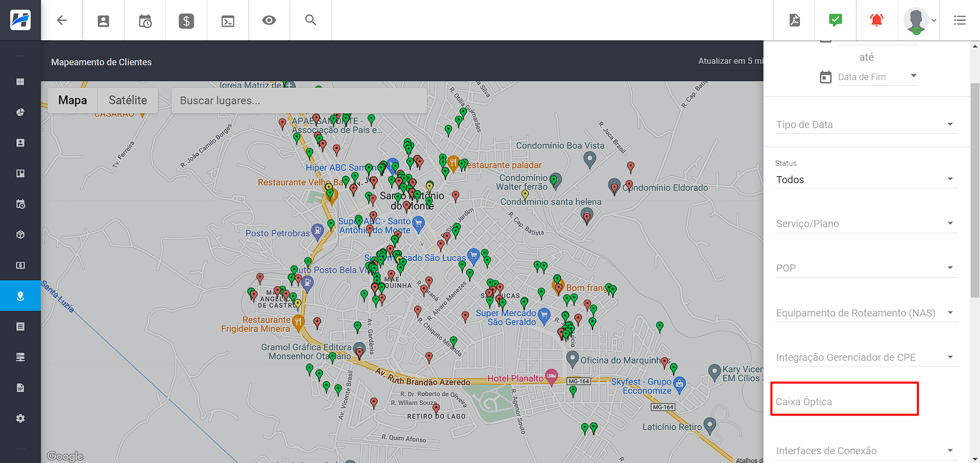This screenshot has height=463, width=980.
Task: Click the green checkmark chat icon
Action: coord(835,20)
